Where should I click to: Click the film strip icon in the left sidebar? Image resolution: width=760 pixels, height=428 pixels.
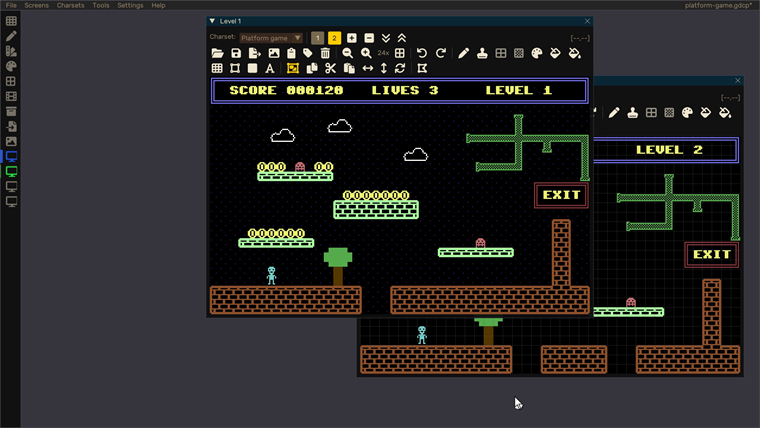point(11,96)
